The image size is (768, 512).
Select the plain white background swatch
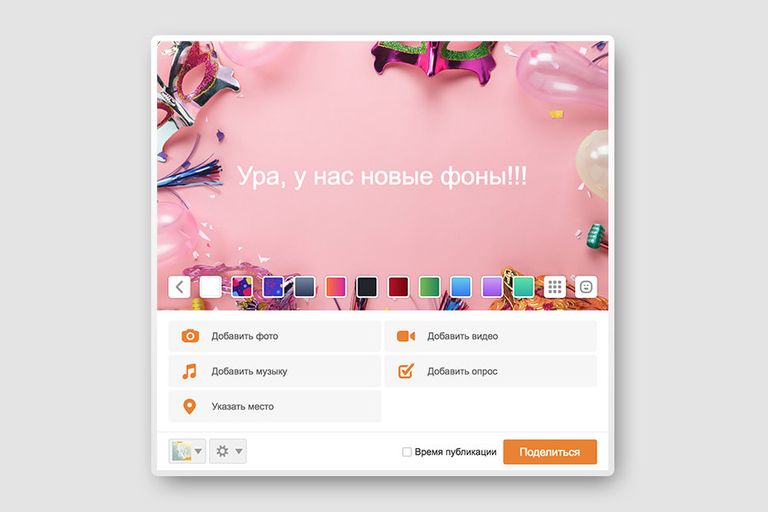211,287
